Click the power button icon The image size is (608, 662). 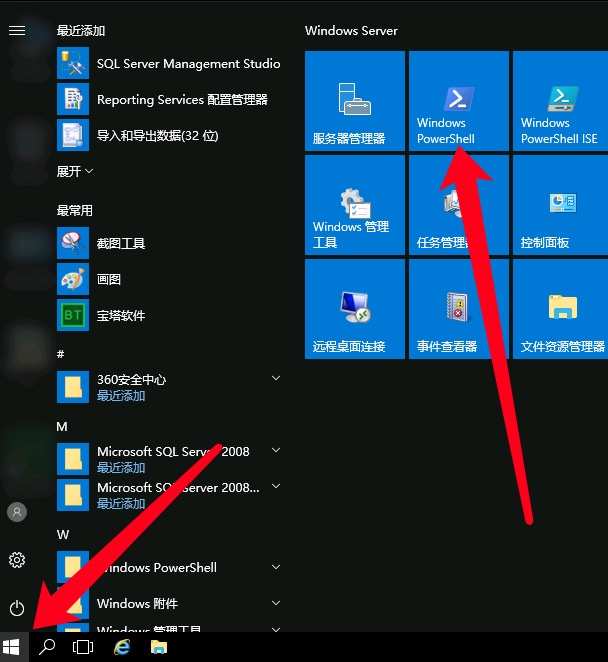(17, 608)
